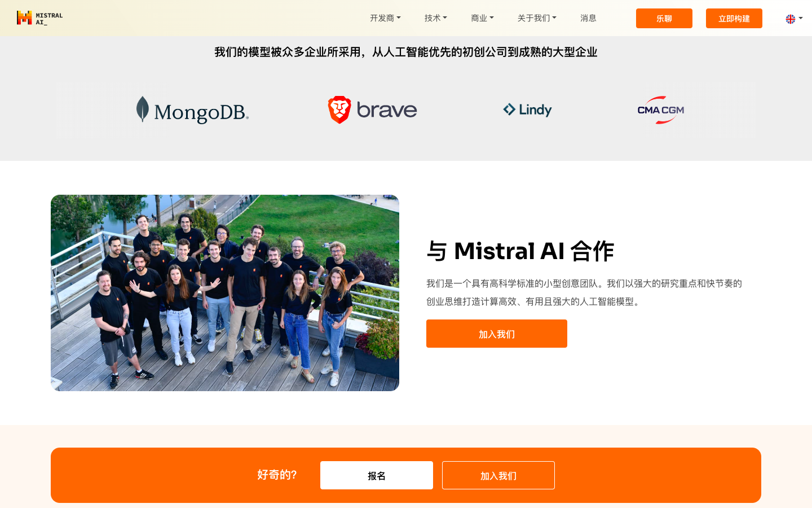The width and height of the screenshot is (812, 508).
Task: Click the outlined 加入我们 banner button
Action: [x=498, y=475]
